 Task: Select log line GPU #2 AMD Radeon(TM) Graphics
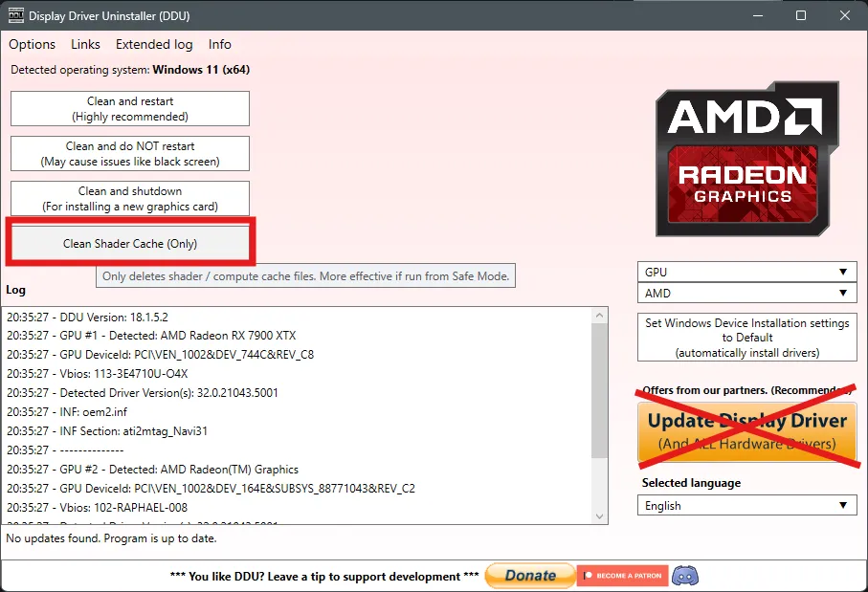pos(152,470)
